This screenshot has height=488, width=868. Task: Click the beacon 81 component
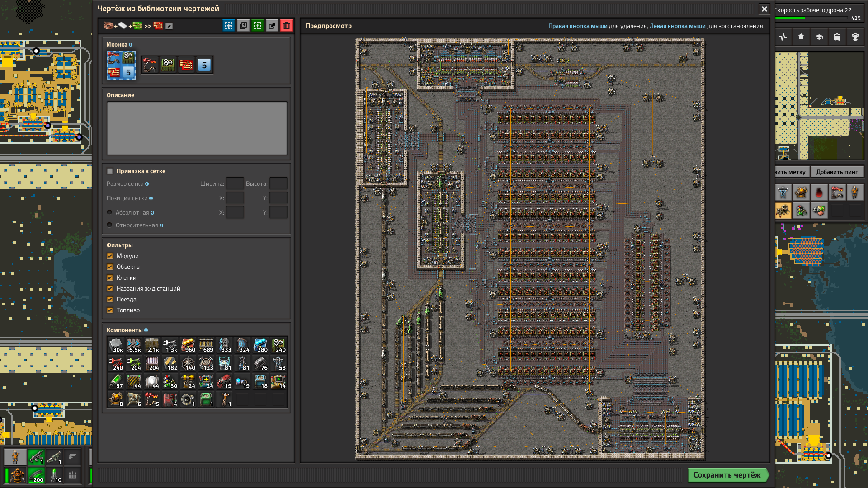point(224,363)
